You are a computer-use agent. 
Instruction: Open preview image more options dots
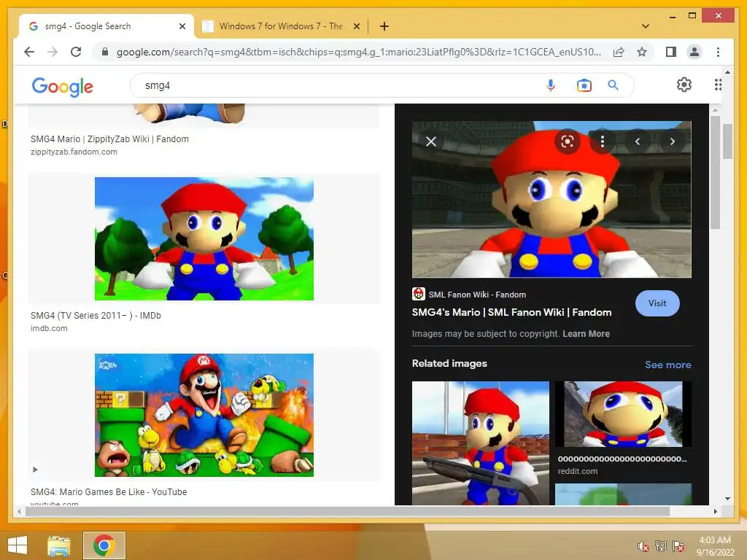point(603,141)
